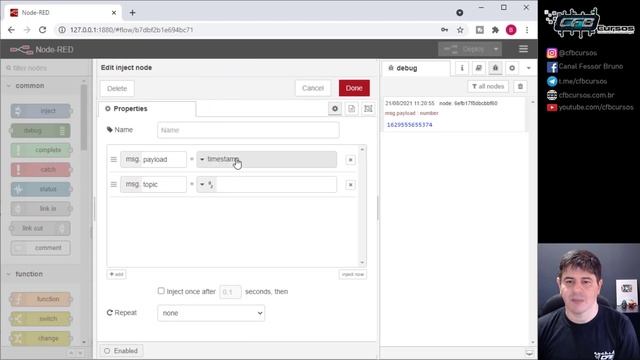
Task: Select the change palette node
Action: pyautogui.click(x=41, y=338)
